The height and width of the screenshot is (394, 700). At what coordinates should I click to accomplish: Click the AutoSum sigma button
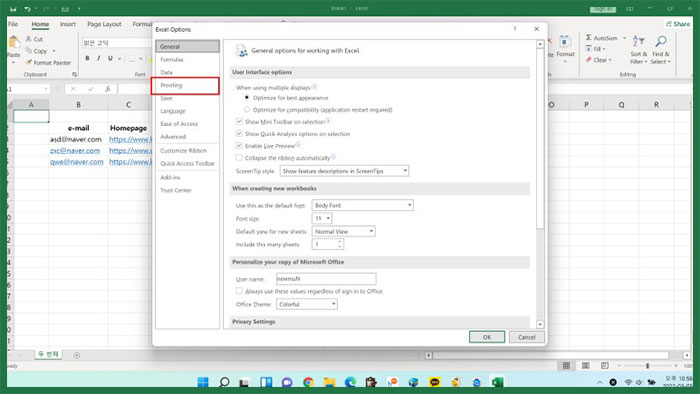pos(602,38)
